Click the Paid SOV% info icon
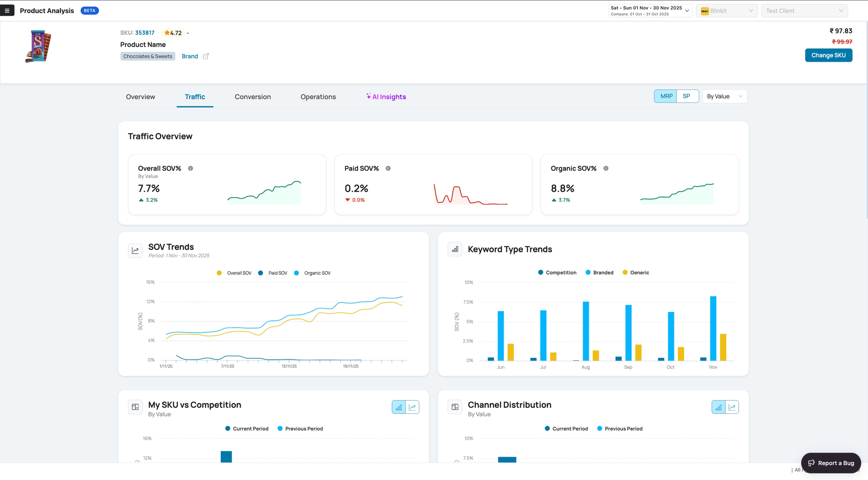The width and height of the screenshot is (868, 480). pyautogui.click(x=388, y=168)
